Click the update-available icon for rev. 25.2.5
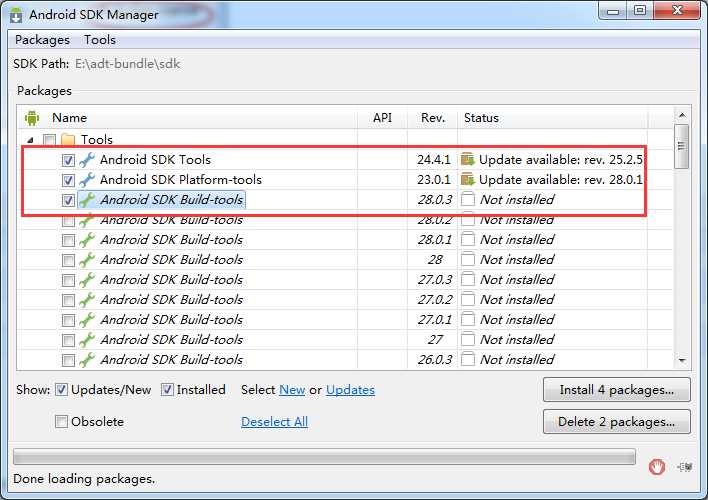Screen dimensions: 708x500 coord(468,159)
